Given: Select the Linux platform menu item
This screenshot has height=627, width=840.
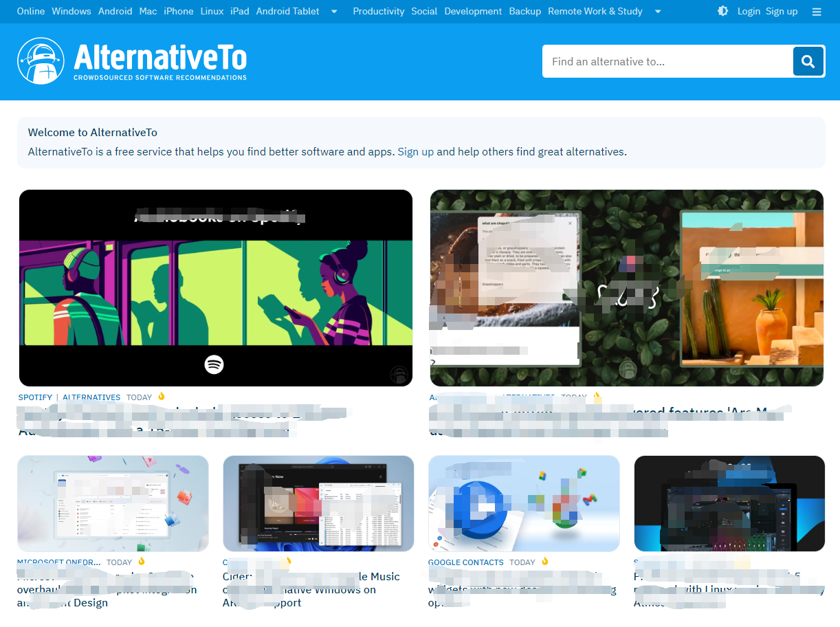Looking at the screenshot, I should (x=212, y=11).
